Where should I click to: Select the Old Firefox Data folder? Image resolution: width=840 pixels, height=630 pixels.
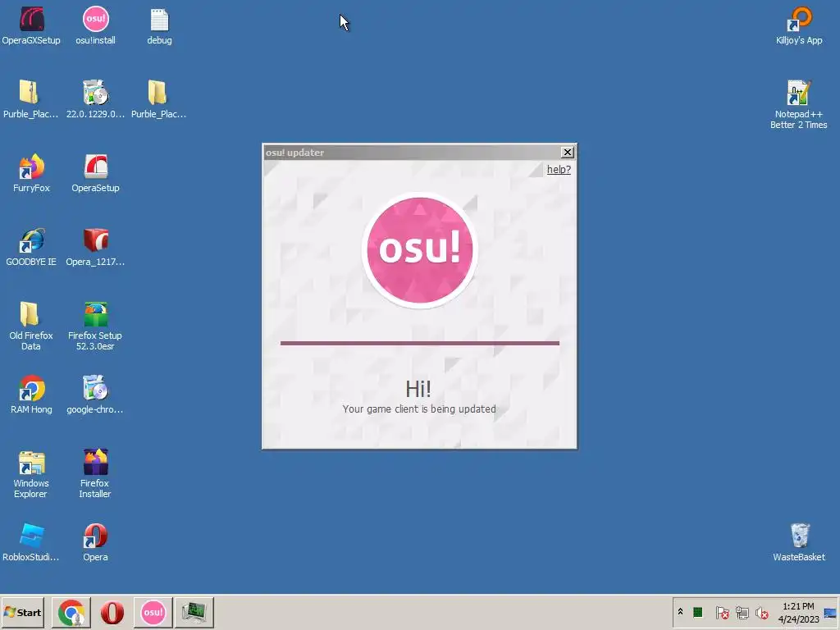coord(31,326)
